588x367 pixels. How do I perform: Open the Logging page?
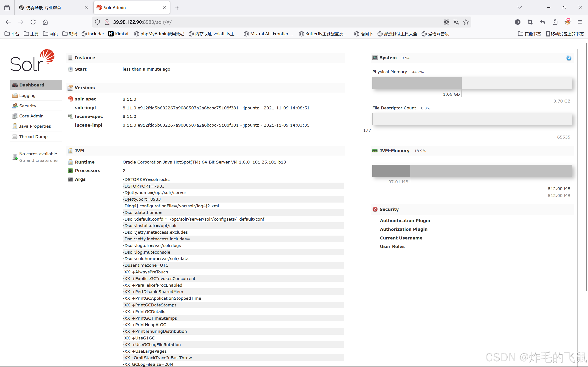tap(27, 95)
